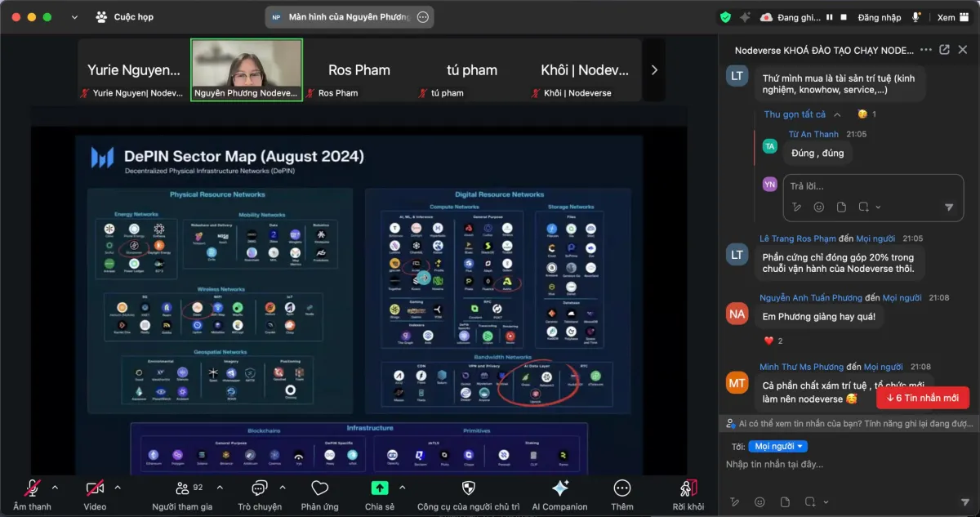This screenshot has height=517, width=980.
Task: Show next participants with the right arrow
Action: pyautogui.click(x=654, y=70)
